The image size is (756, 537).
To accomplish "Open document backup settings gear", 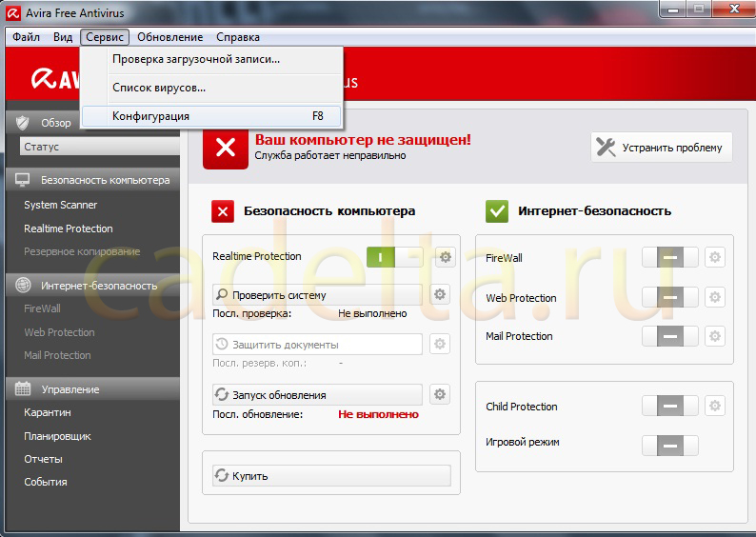I will 439,344.
